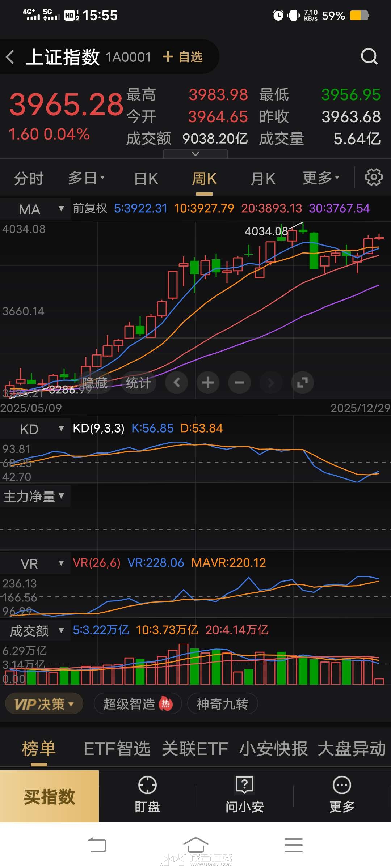Image resolution: width=391 pixels, height=868 pixels.
Task: Zoom in chart with plus button
Action: (208, 383)
